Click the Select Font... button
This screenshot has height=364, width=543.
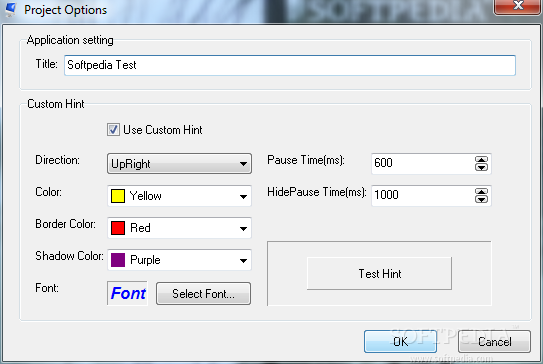203,294
